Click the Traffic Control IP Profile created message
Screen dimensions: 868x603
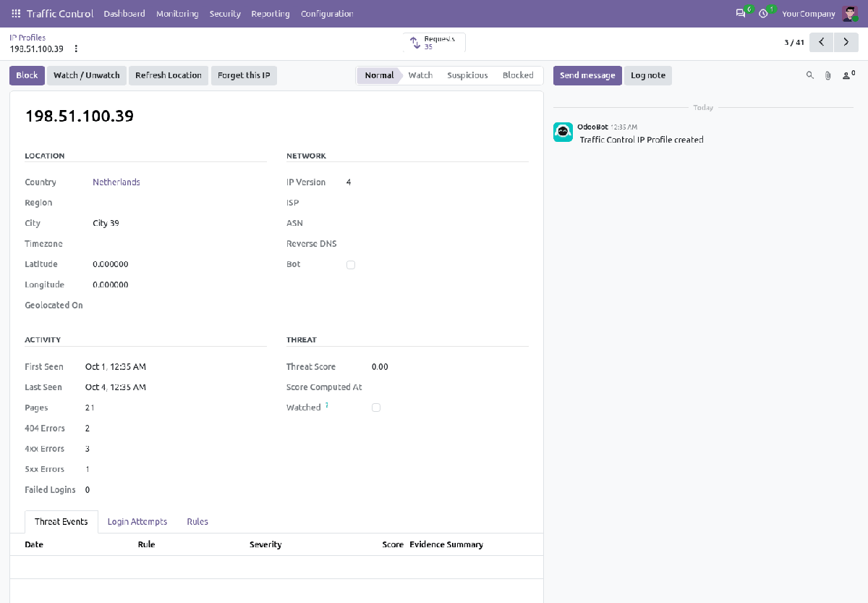pyautogui.click(x=642, y=140)
